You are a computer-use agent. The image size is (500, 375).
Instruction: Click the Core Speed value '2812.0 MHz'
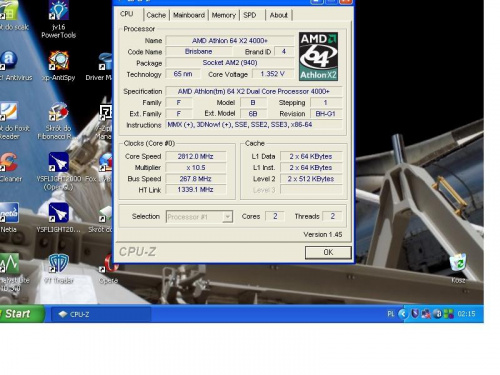196,156
